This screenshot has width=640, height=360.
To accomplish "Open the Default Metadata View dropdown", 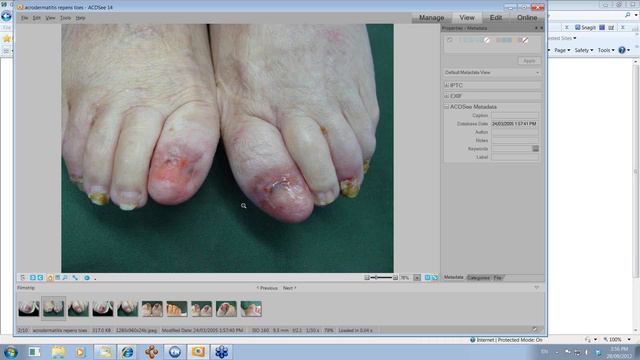I will (x=492, y=73).
